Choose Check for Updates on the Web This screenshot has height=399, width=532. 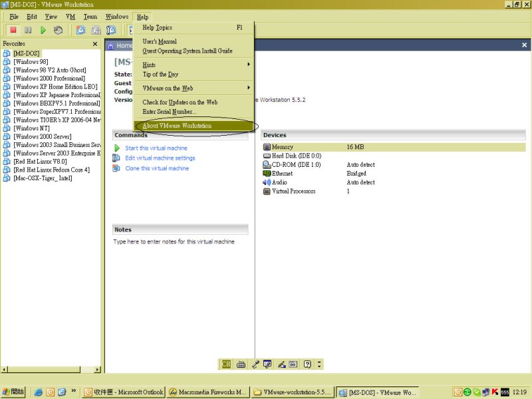pos(194,102)
